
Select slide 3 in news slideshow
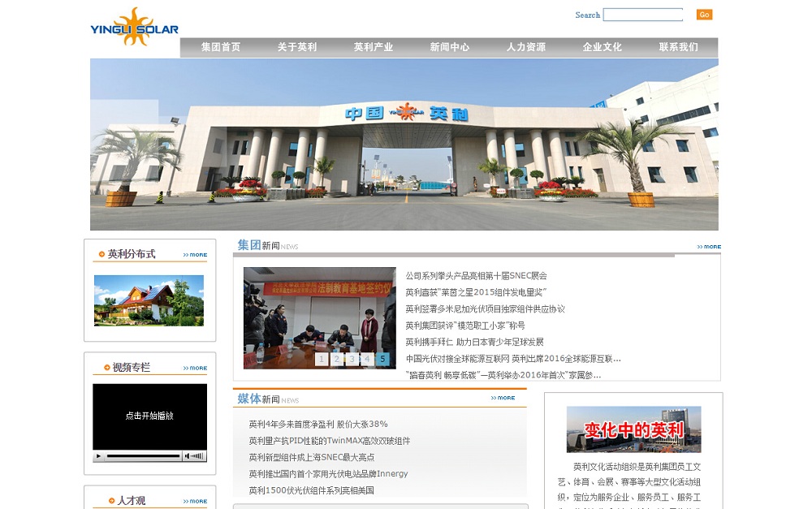(352, 359)
